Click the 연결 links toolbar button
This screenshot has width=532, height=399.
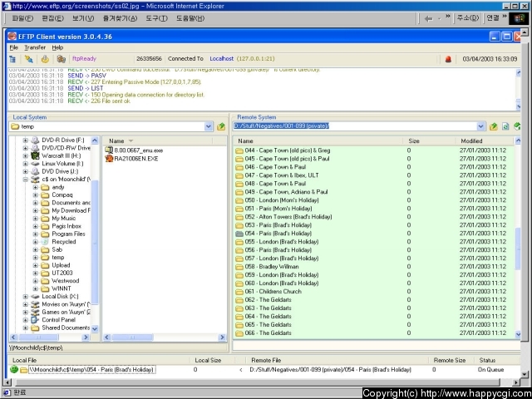493,17
